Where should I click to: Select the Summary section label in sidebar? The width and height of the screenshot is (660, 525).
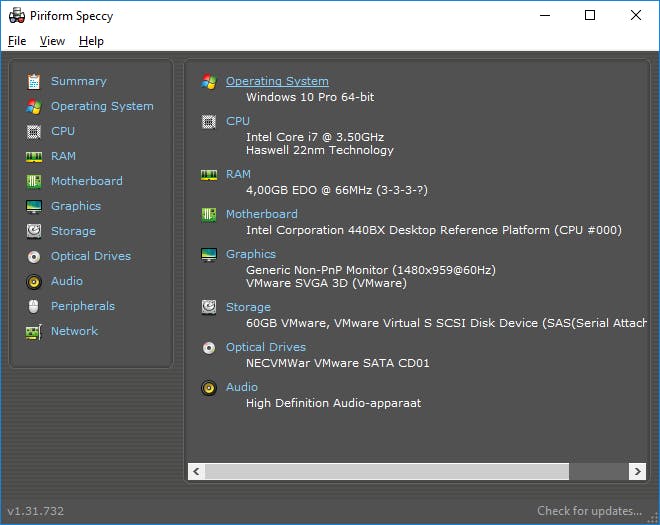[x=79, y=81]
